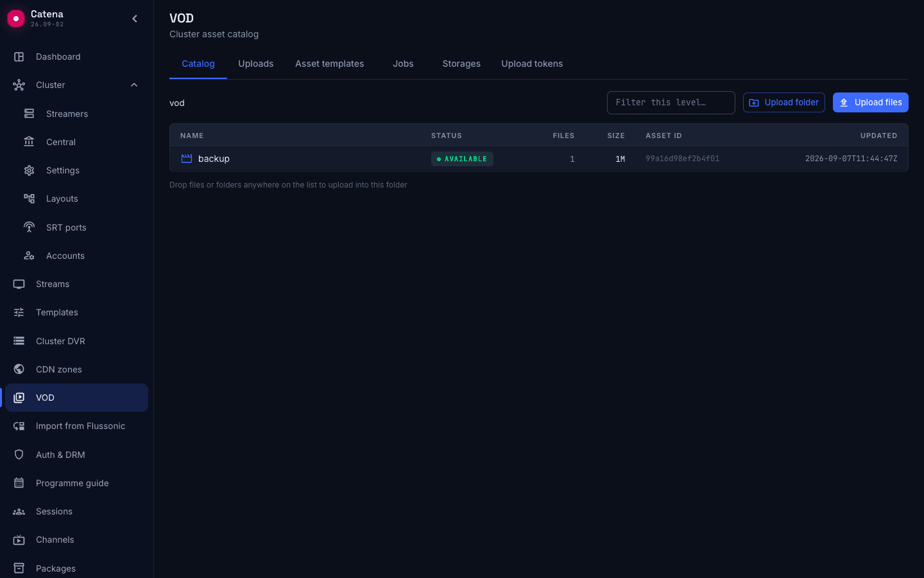Open the Jobs tab
This screenshot has height=578, width=924.
tap(404, 64)
